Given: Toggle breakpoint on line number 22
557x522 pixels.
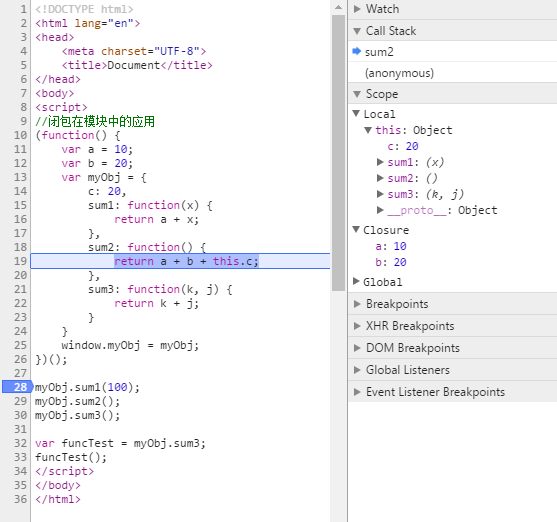Looking at the screenshot, I should pos(20,303).
